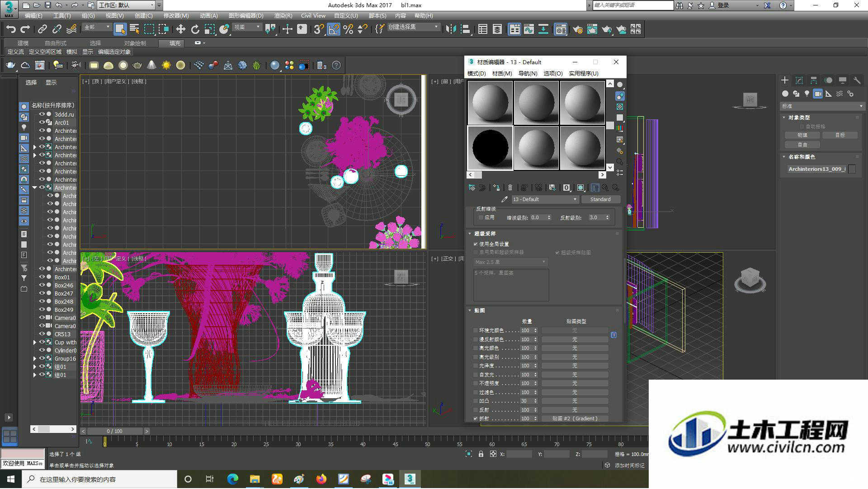The image size is (868, 489).
Task: Expand the Group16 tree item
Action: coord(35,359)
